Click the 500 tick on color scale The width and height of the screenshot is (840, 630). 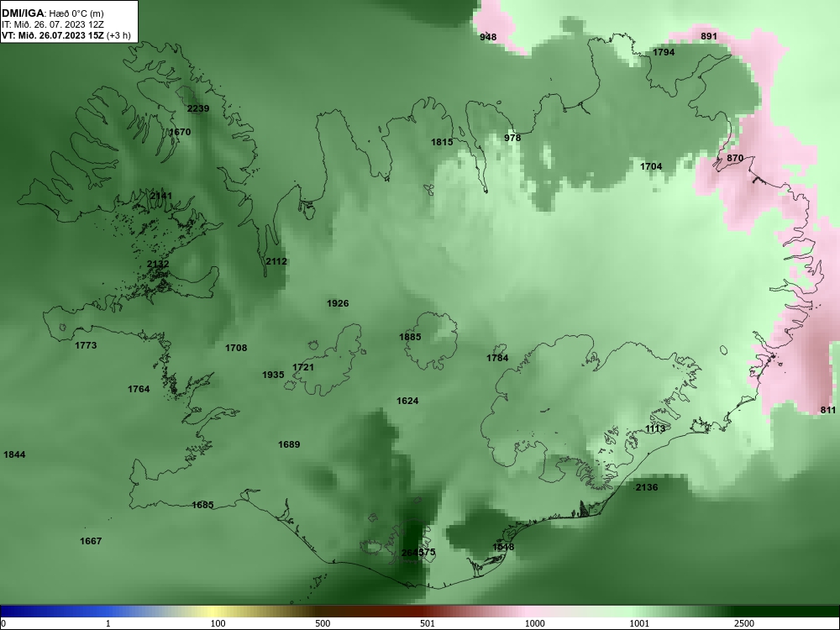pyautogui.click(x=323, y=623)
